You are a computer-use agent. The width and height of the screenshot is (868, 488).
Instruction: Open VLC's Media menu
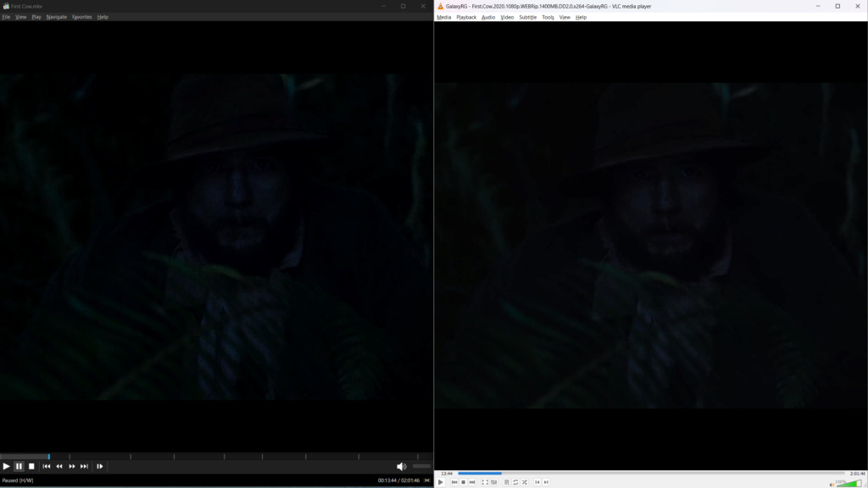pos(444,17)
